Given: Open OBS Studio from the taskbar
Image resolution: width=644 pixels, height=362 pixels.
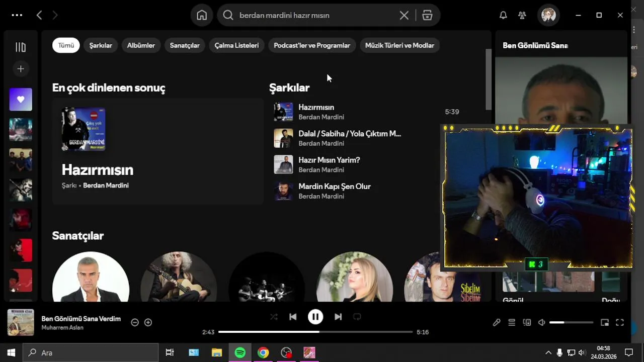Looking at the screenshot, I should (x=286, y=352).
